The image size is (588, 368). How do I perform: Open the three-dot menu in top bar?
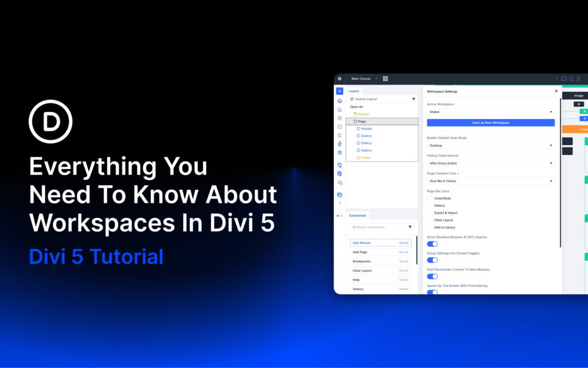[556, 79]
